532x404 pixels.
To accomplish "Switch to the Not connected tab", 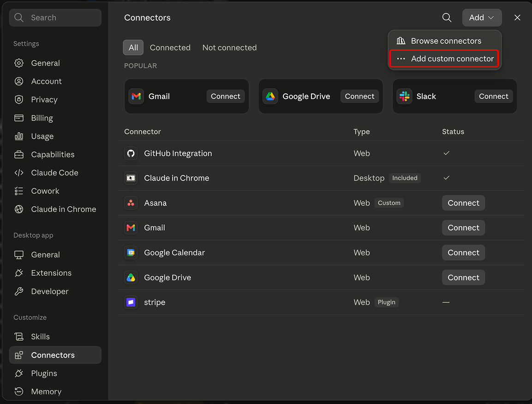I will click(230, 48).
